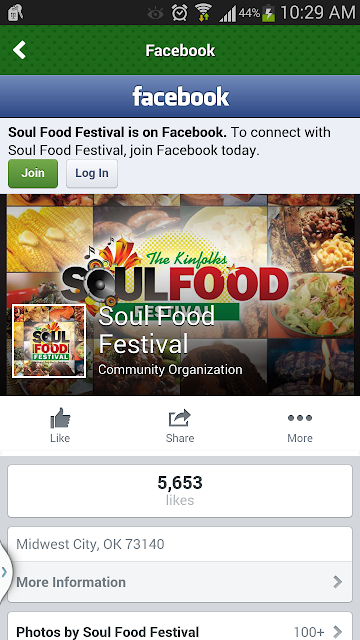Open the Soul Food Festival cover photo
This screenshot has width=360, height=640.
(180, 294)
